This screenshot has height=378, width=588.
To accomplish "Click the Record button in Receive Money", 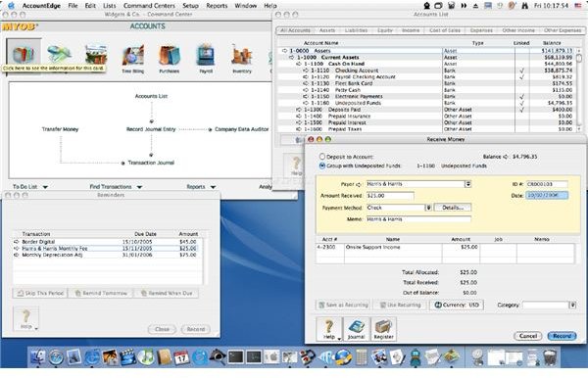I will point(562,336).
